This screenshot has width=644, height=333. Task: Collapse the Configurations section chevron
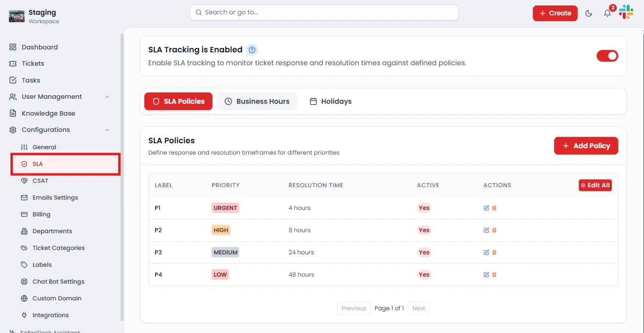[x=107, y=130]
